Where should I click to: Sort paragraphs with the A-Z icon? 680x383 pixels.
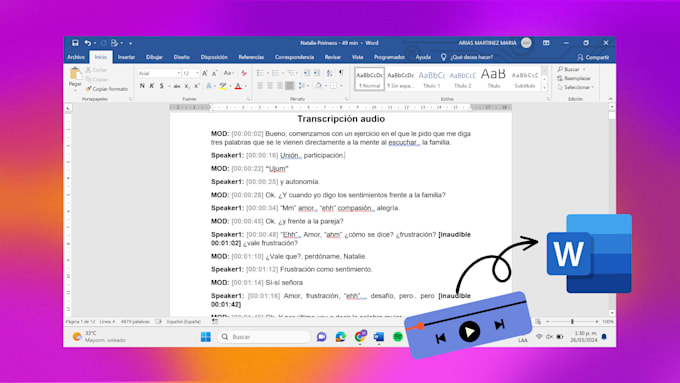coord(330,73)
